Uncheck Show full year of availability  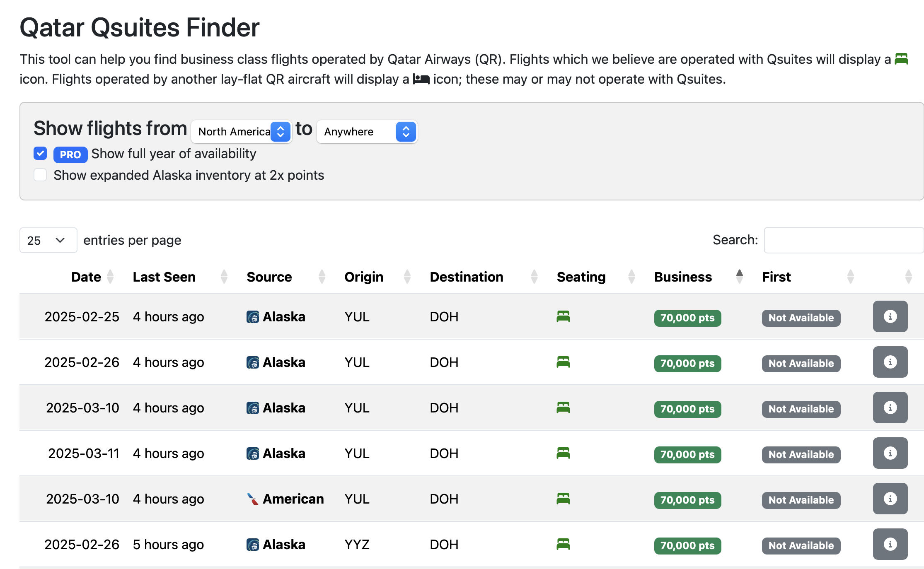(40, 153)
